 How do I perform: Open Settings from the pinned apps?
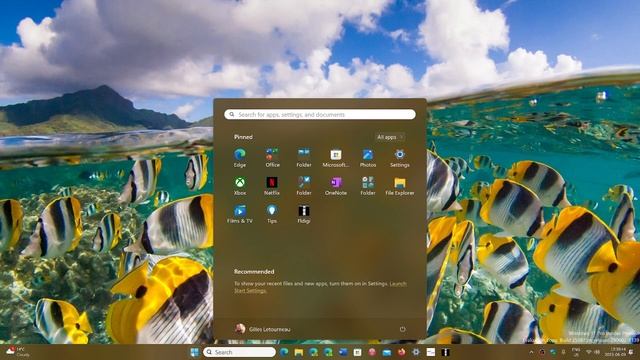(400, 158)
